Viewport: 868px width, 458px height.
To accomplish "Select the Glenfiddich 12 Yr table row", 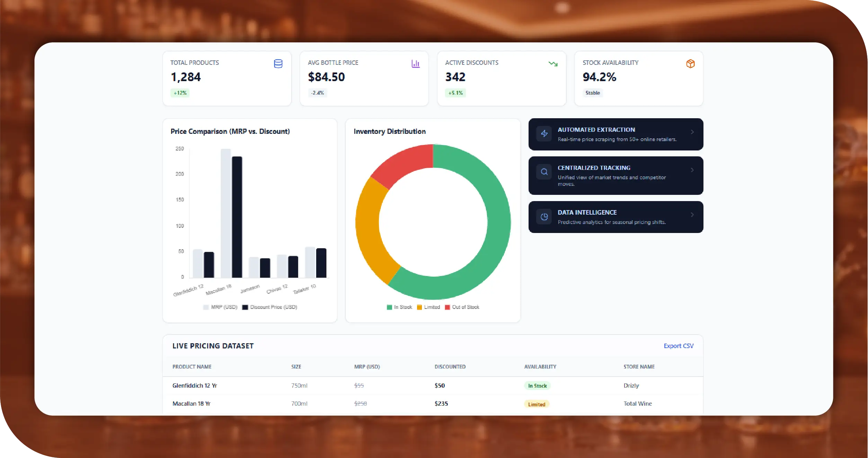I will 195,386.
